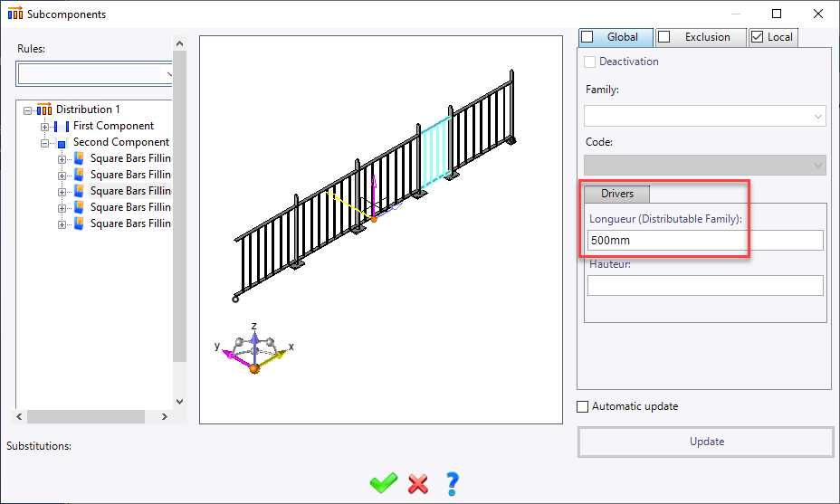Toggle the Exclusion tab checkbox

(664, 37)
